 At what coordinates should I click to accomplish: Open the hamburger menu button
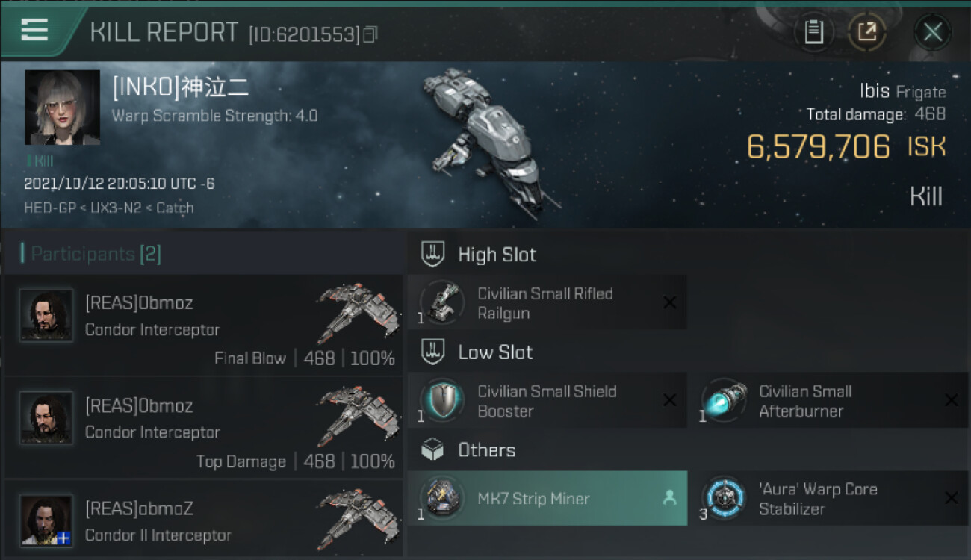click(34, 31)
